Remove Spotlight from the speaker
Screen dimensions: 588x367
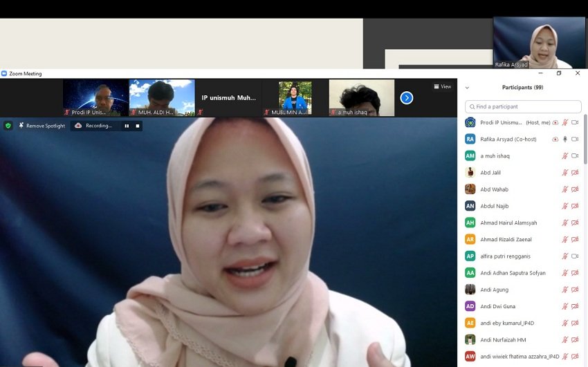pos(42,126)
